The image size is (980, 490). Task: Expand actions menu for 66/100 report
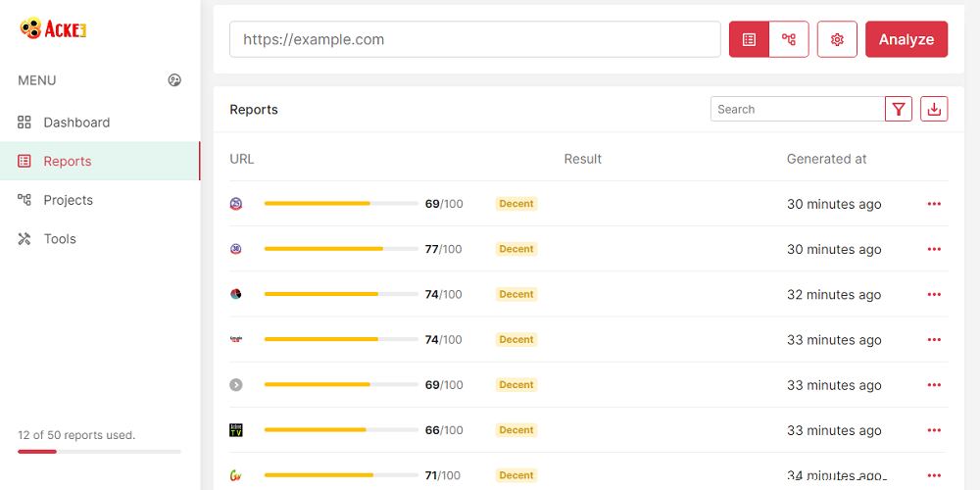point(934,430)
